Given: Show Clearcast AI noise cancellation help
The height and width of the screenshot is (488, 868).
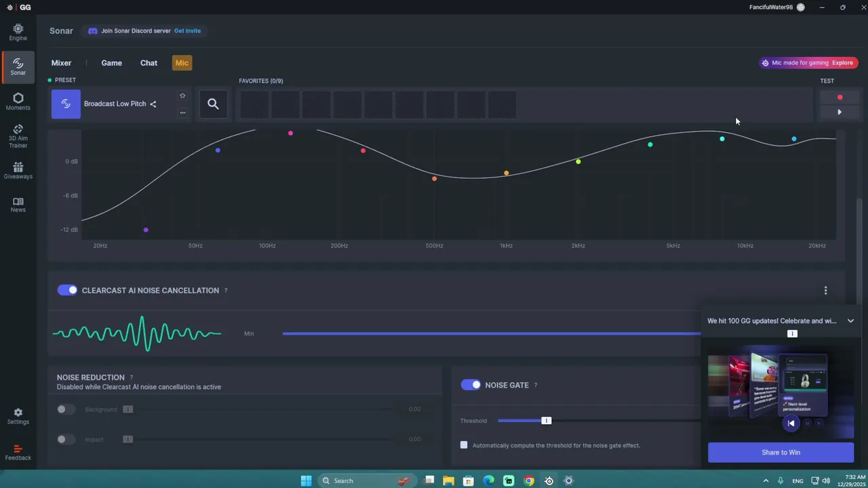Looking at the screenshot, I should click(226, 290).
